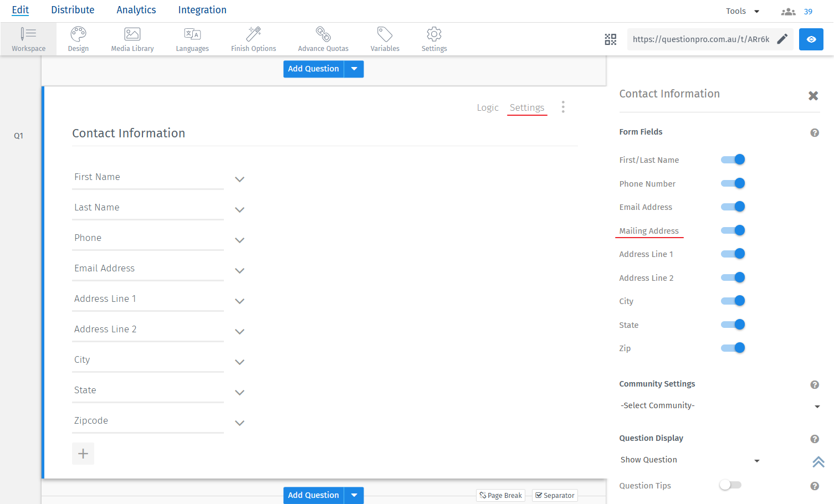Screen dimensions: 834x504
Task: Switch to the Distribute tab
Action: pos(73,10)
